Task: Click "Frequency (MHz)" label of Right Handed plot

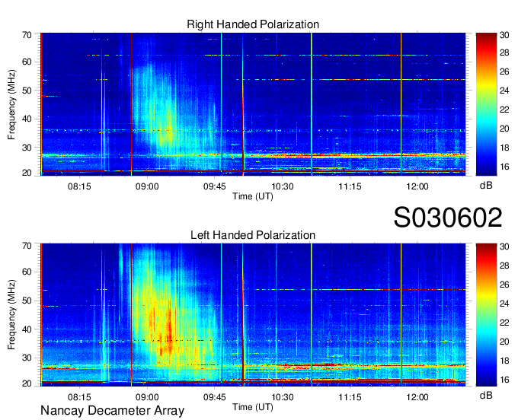Action: click(11, 104)
